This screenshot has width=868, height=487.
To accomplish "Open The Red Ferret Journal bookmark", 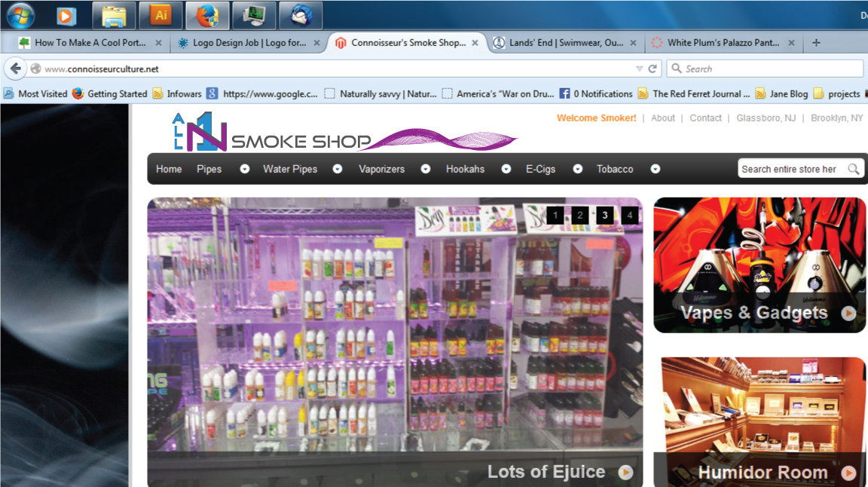I will pyautogui.click(x=694, y=93).
